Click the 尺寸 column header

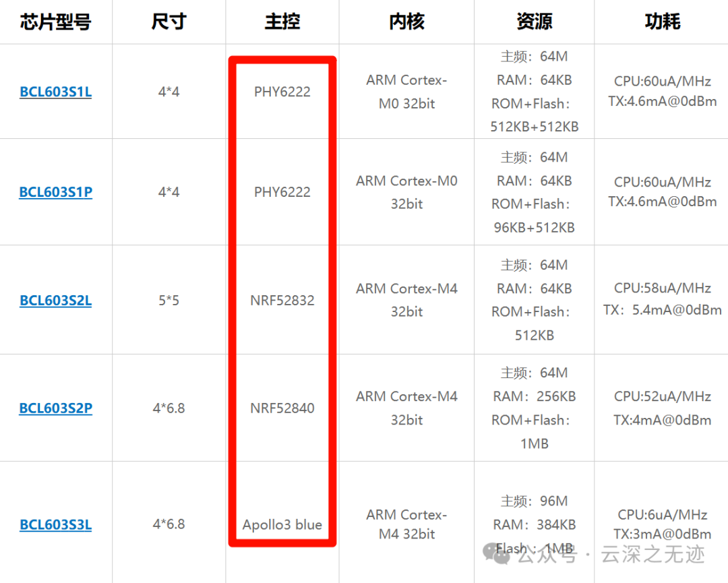169,22
